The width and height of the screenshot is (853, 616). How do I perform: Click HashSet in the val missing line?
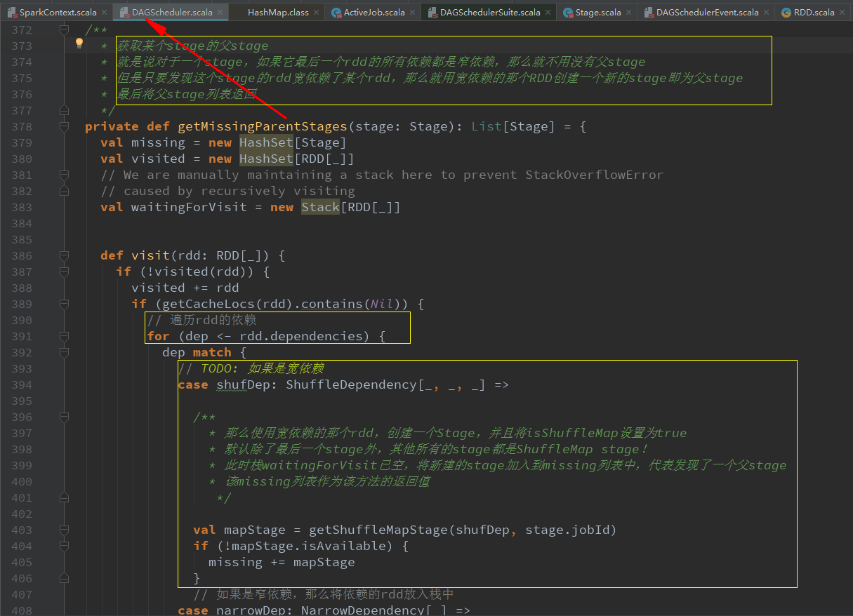click(x=266, y=142)
